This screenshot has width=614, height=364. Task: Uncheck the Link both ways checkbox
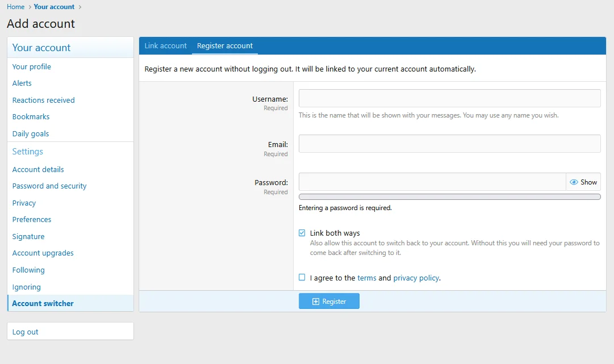point(302,233)
